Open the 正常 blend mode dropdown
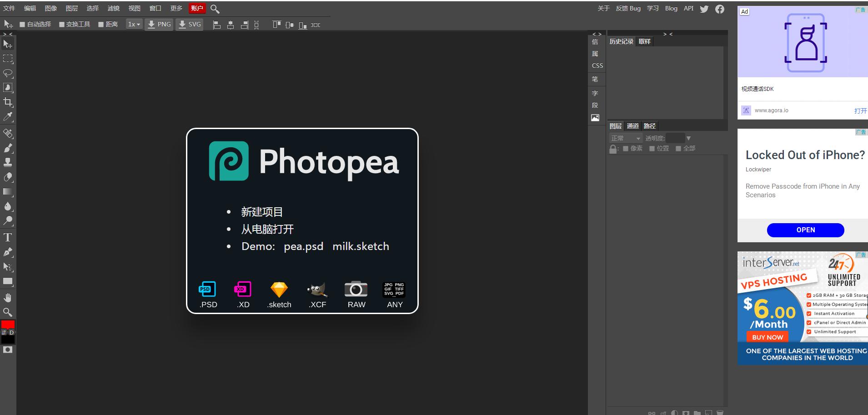Screen dimensions: 868x415 click(x=625, y=138)
